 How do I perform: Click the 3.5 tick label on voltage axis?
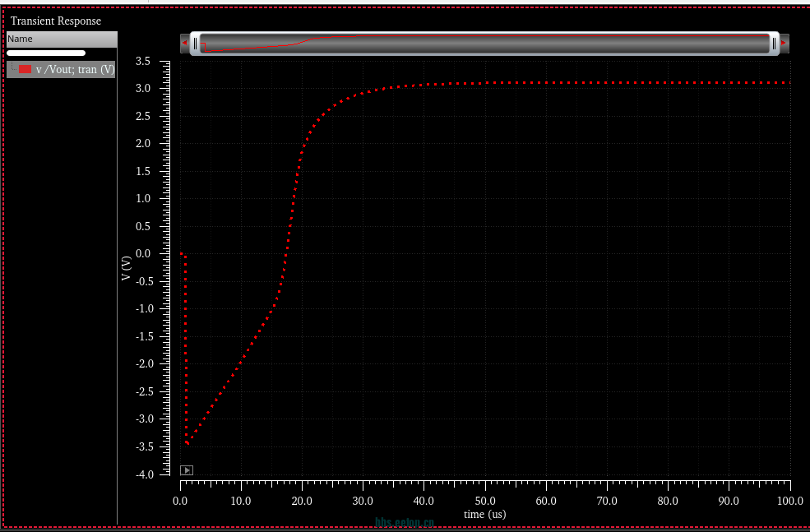coord(142,61)
